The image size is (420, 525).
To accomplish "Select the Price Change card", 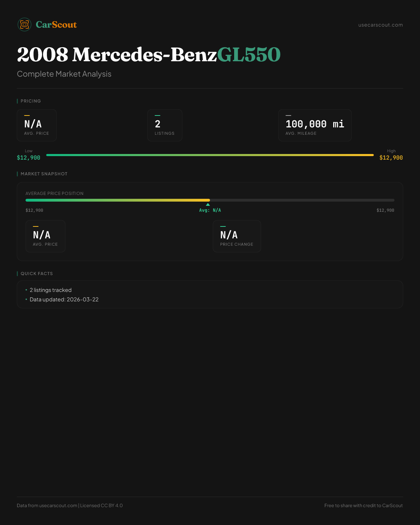I will click(x=237, y=236).
